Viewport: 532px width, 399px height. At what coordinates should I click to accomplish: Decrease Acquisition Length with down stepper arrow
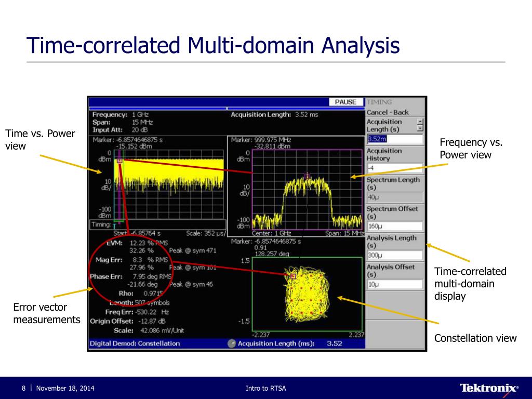point(420,128)
